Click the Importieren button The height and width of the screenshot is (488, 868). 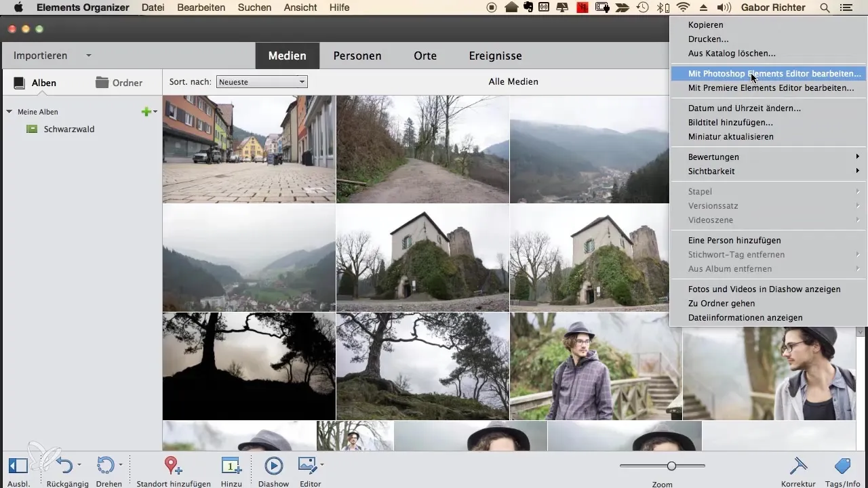tap(41, 56)
